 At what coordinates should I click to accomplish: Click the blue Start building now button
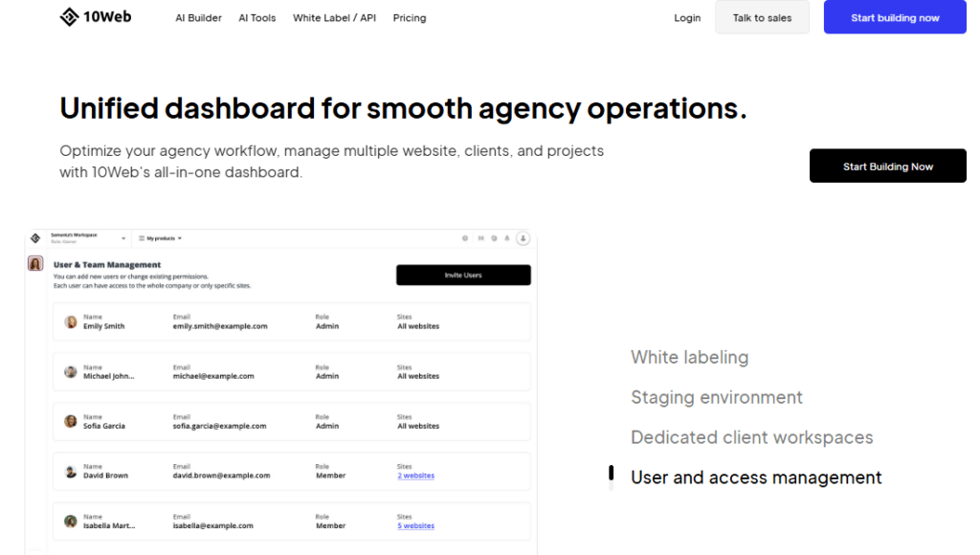coord(894,16)
